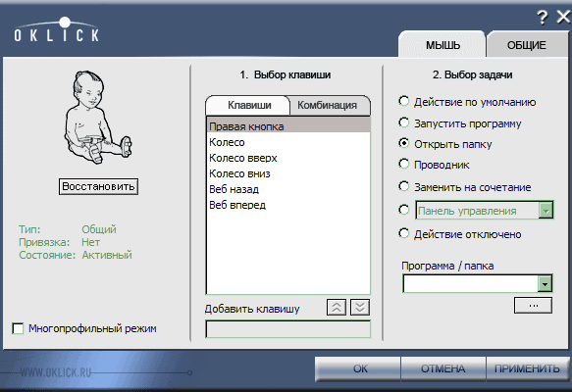Click the 'Нет' binding value
This screenshot has height=392, width=572.
point(90,242)
